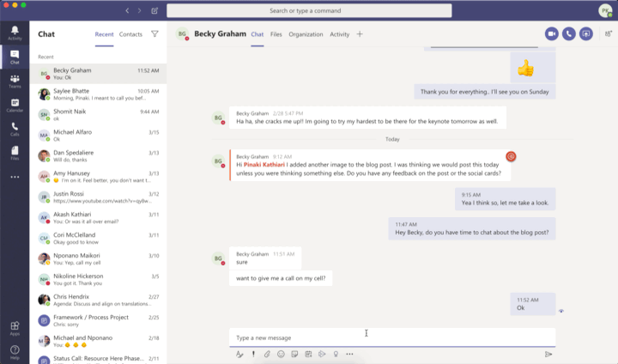Open the Nikoline Hickerson chat
Image resolution: width=618 pixels, height=364 pixels.
point(98,279)
